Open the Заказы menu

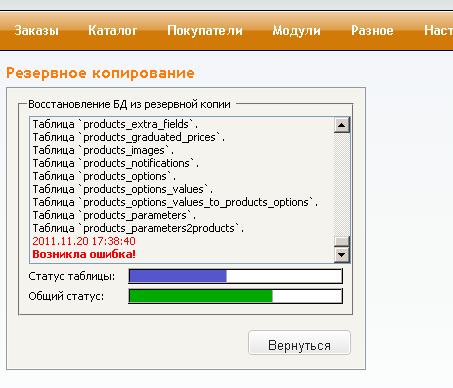[x=36, y=31]
